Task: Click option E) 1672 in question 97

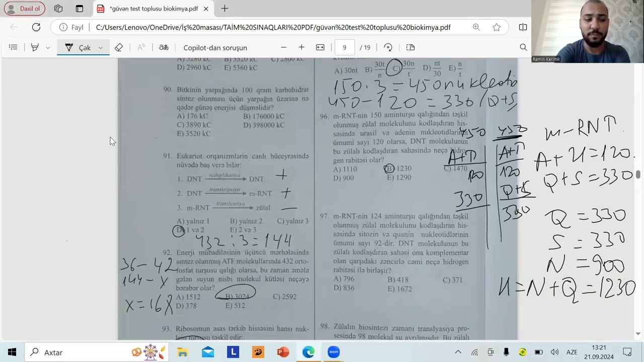Action: [x=399, y=289]
